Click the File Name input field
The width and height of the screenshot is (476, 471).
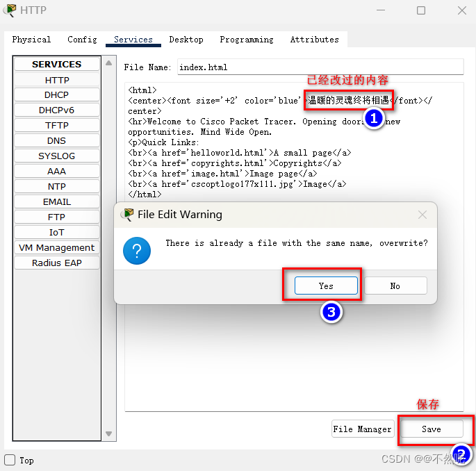coord(320,67)
